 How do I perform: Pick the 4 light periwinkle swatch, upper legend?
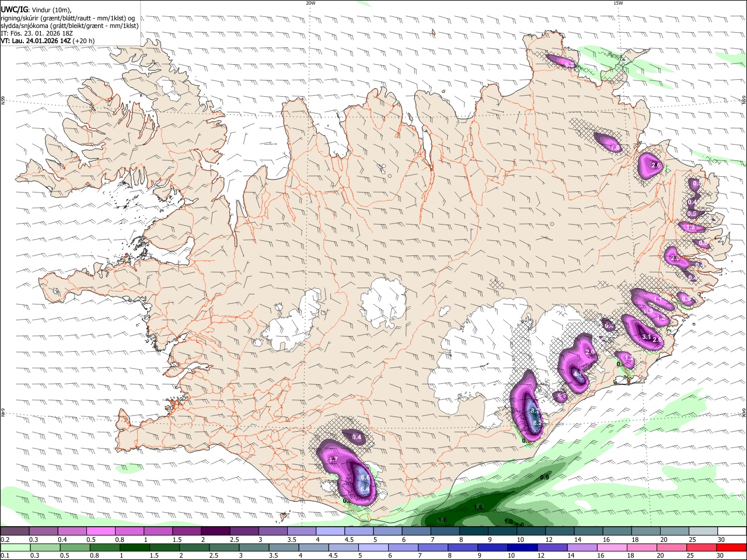[x=330, y=531]
